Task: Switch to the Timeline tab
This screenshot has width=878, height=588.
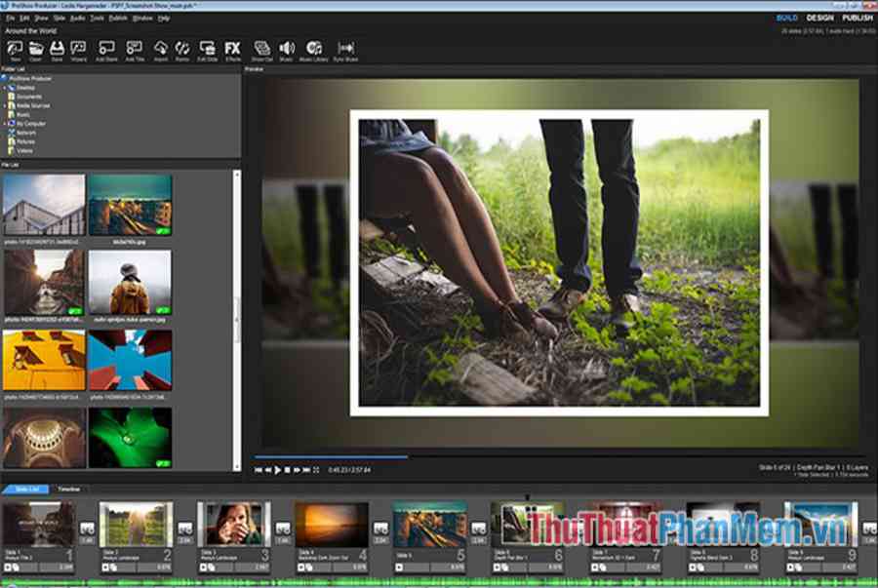Action: (x=68, y=490)
